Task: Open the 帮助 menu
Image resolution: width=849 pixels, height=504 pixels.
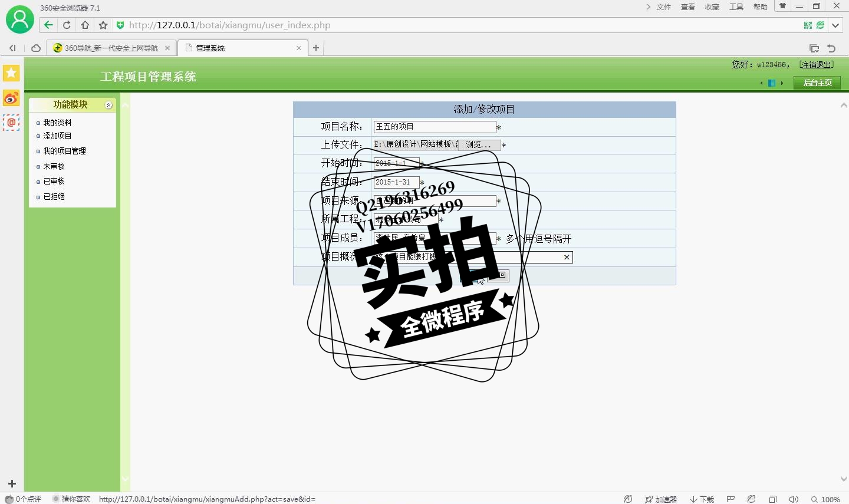Action: pos(761,7)
